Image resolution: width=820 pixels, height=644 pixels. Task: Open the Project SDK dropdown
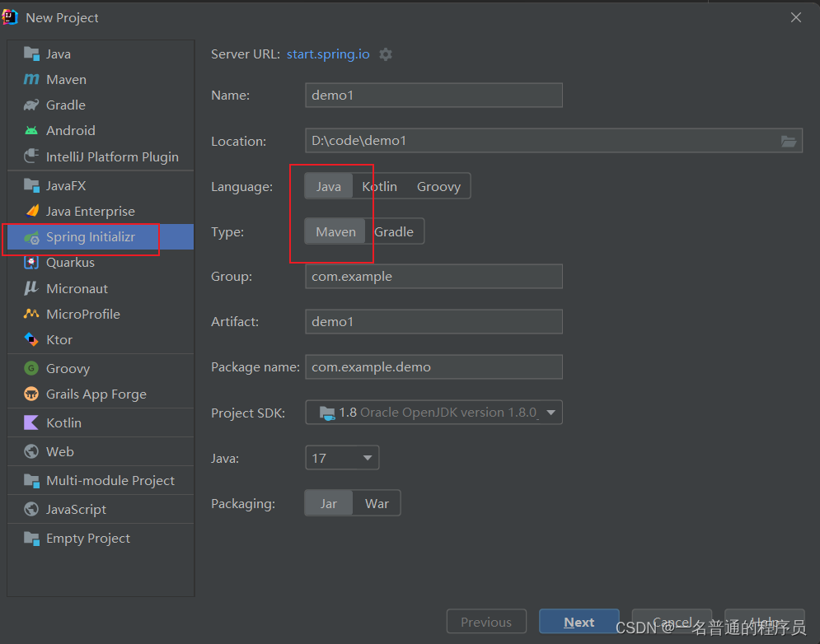(433, 413)
